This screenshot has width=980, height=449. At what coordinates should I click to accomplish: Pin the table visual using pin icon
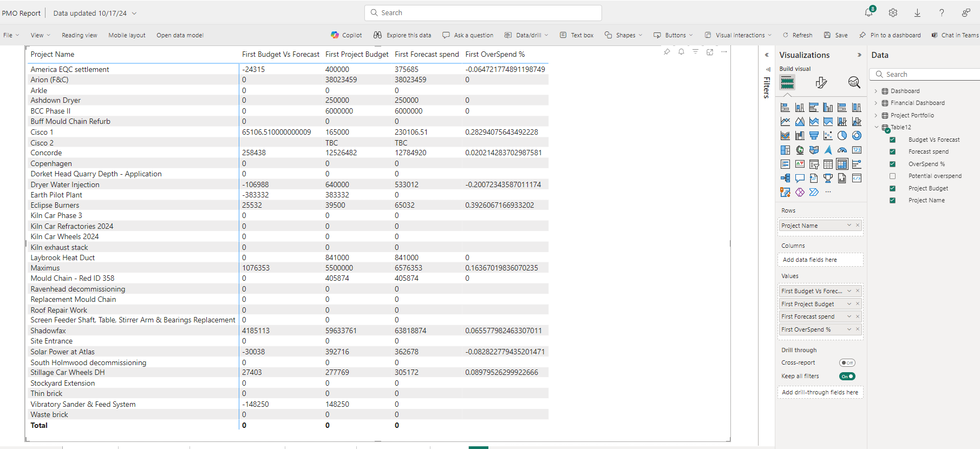coord(667,52)
